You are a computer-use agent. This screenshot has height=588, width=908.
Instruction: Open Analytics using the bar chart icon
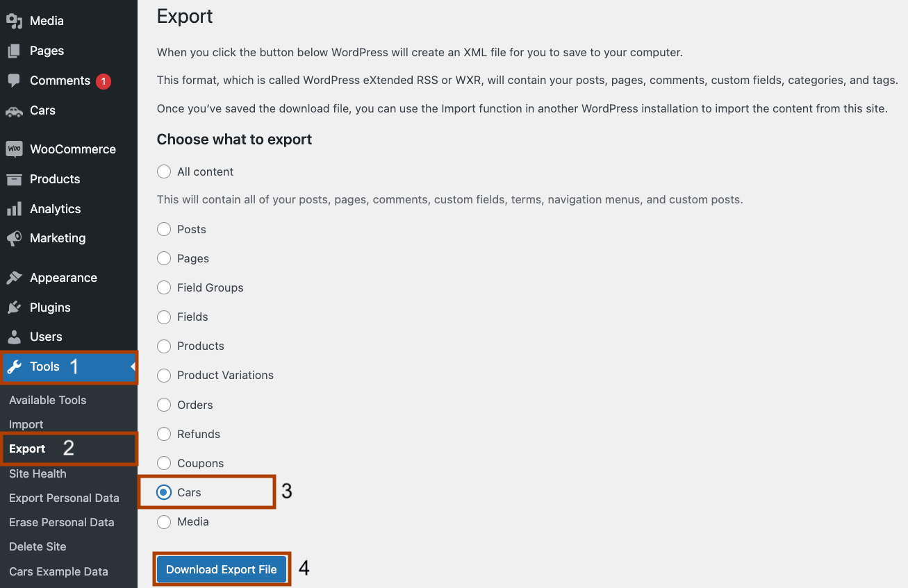coord(15,208)
